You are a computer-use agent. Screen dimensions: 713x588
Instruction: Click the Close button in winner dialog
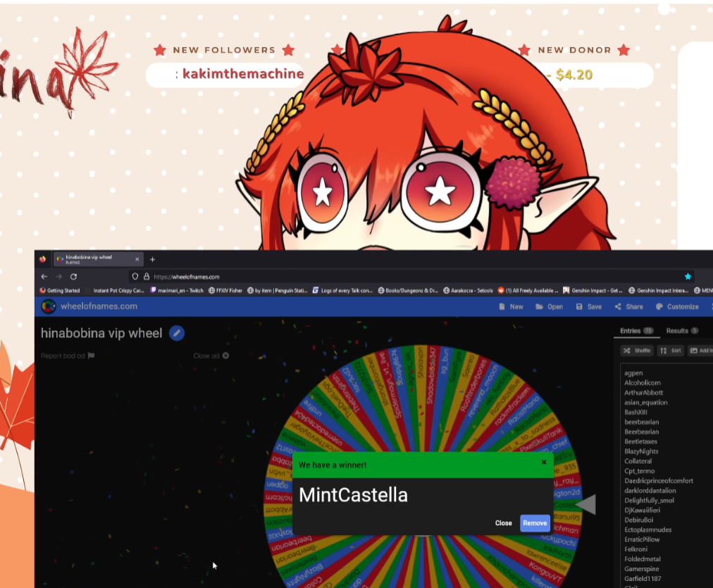coord(503,523)
